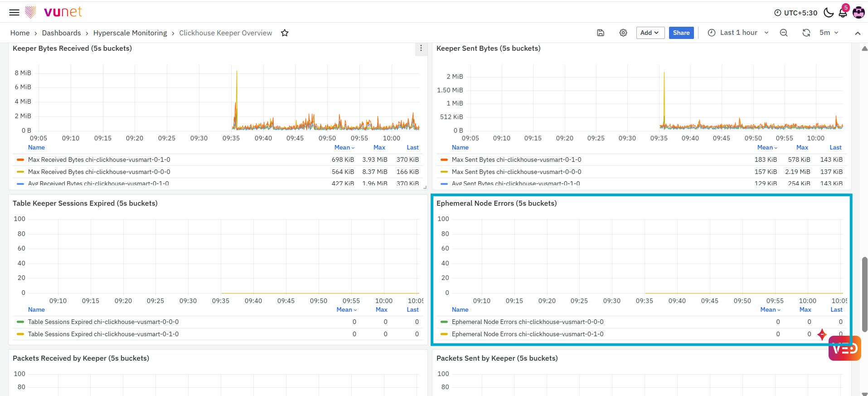Open the notifications bell
868x396 pixels.
point(843,12)
